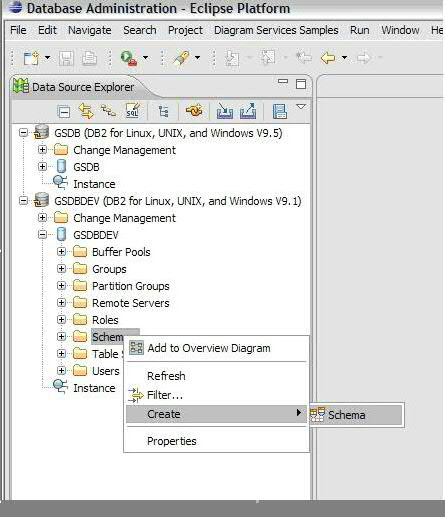Click the yellow Back arrow icon

tap(328, 58)
